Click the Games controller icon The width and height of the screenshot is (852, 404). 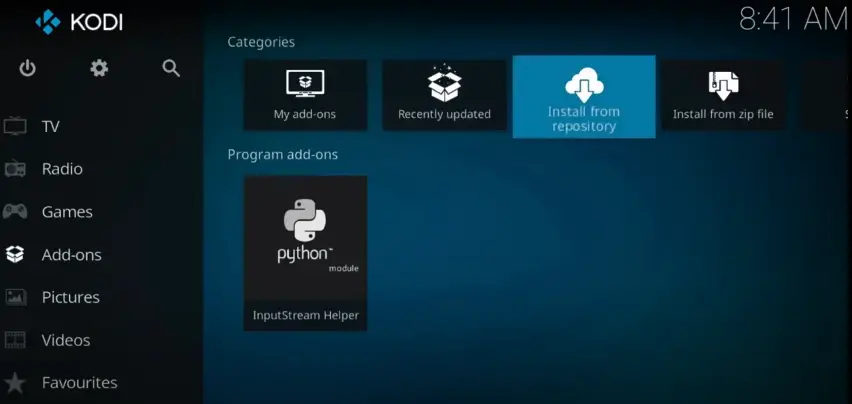(15, 211)
